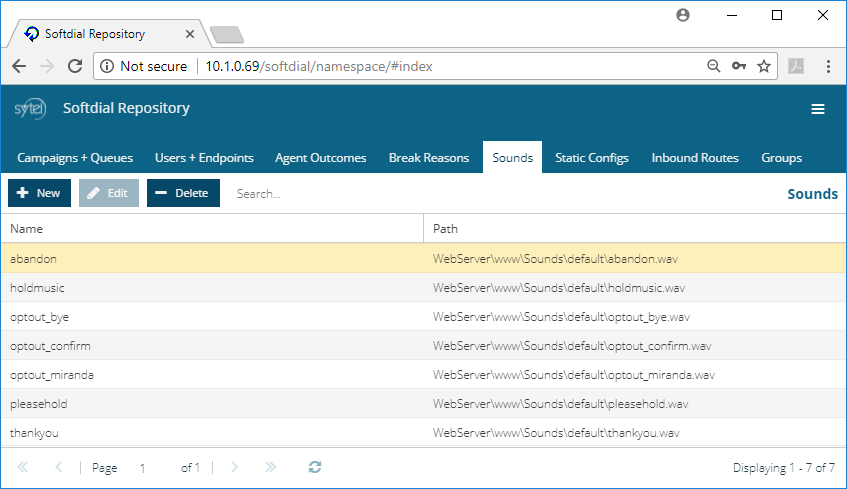Open the Static Configs tab
Image resolution: width=847 pixels, height=489 pixels.
[592, 158]
